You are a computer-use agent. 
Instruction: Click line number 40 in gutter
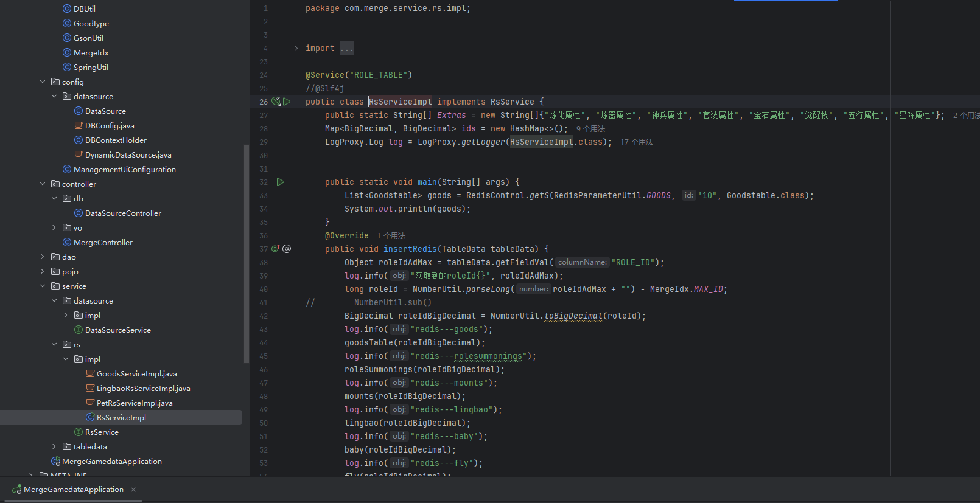pyautogui.click(x=264, y=289)
